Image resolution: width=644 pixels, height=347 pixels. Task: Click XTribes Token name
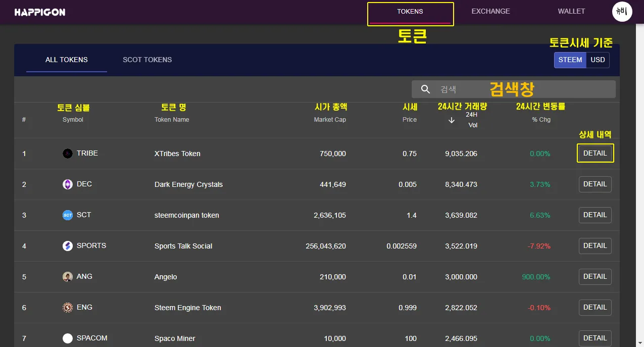(x=177, y=154)
